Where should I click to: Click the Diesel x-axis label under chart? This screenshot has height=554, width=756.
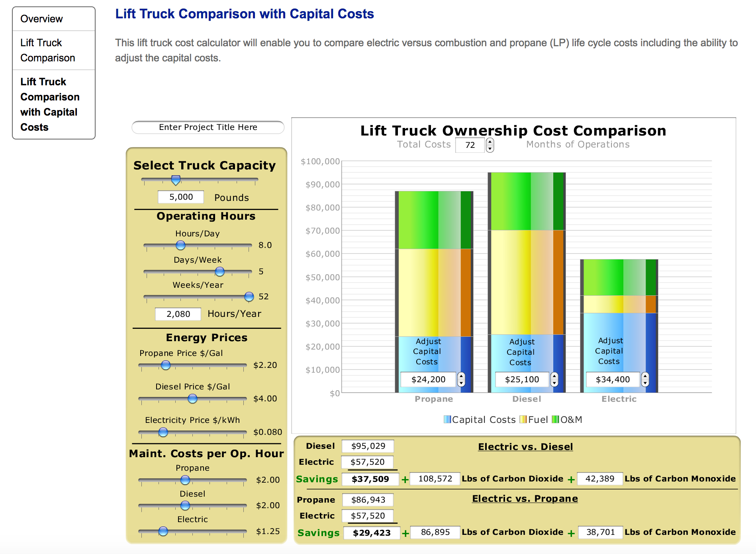point(527,399)
